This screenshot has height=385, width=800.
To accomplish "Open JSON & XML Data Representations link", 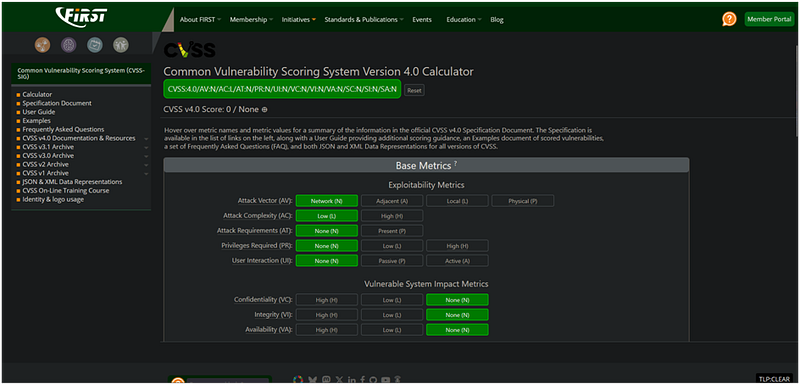I will (72, 182).
